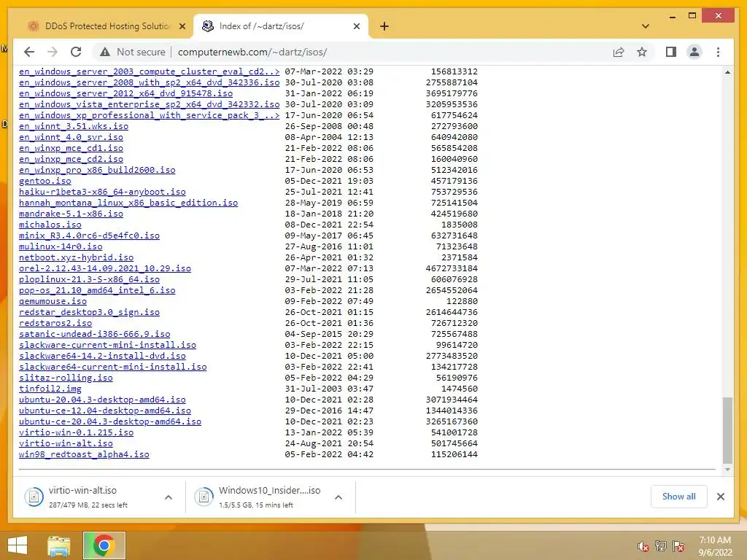
Task: Download satanic-undead-i386-666.9.iso
Action: (94, 334)
